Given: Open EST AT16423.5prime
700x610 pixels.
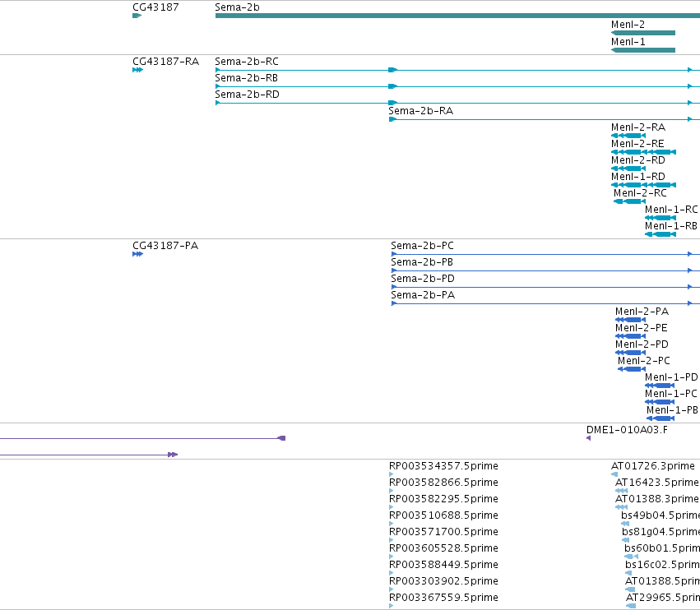Looking at the screenshot, I should 656,483.
